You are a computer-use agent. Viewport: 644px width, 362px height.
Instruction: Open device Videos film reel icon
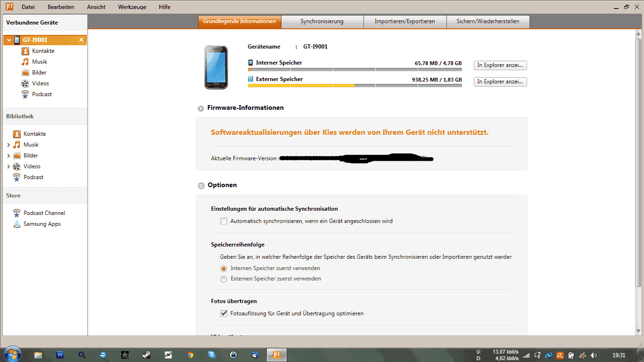tap(25, 83)
